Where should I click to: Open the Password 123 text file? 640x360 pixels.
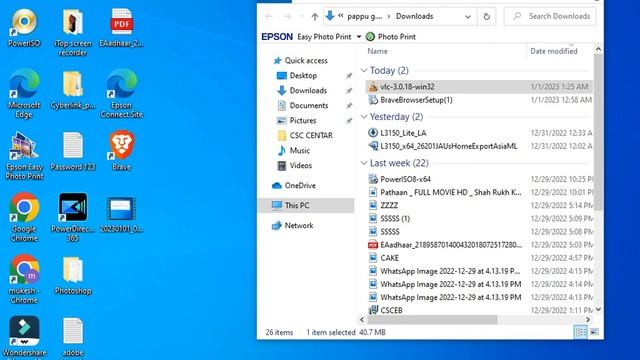tap(73, 151)
